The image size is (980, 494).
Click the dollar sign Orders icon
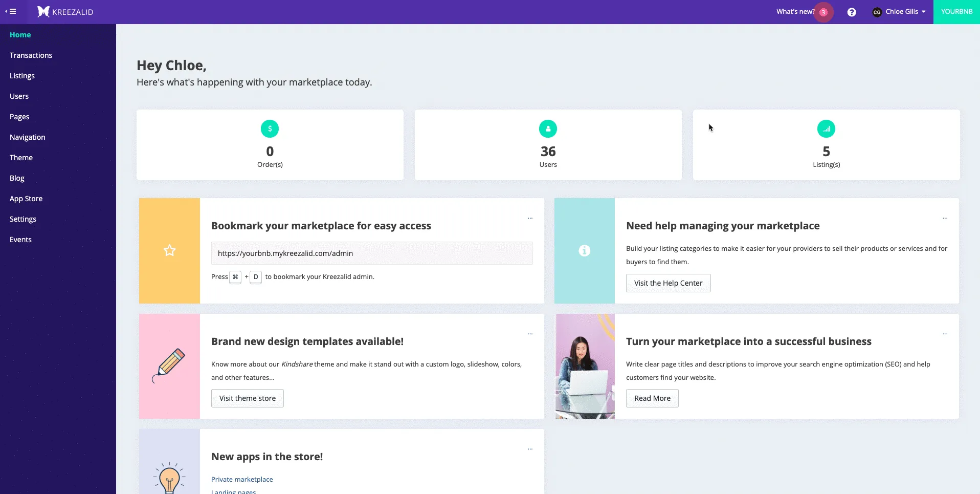click(270, 128)
